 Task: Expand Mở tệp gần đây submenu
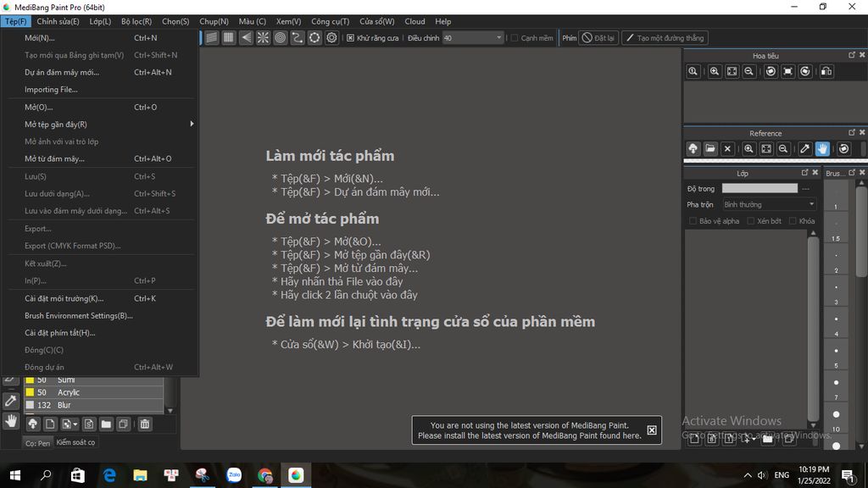click(101, 124)
